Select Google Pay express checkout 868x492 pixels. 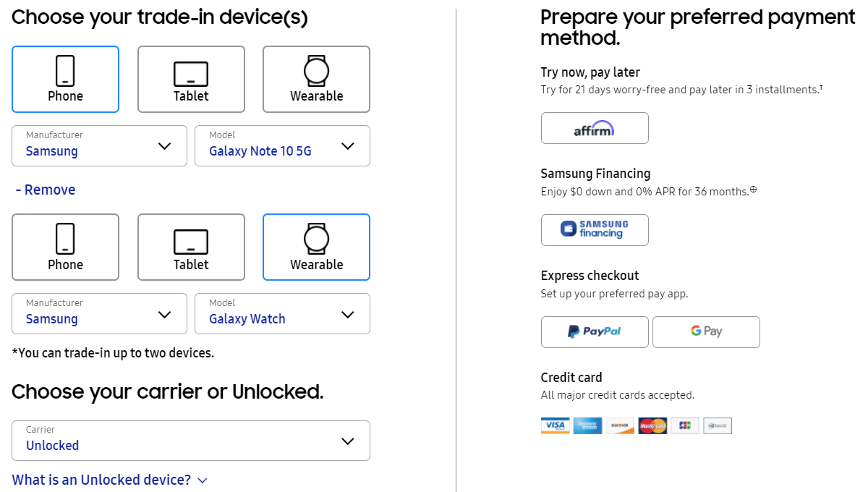coord(706,332)
